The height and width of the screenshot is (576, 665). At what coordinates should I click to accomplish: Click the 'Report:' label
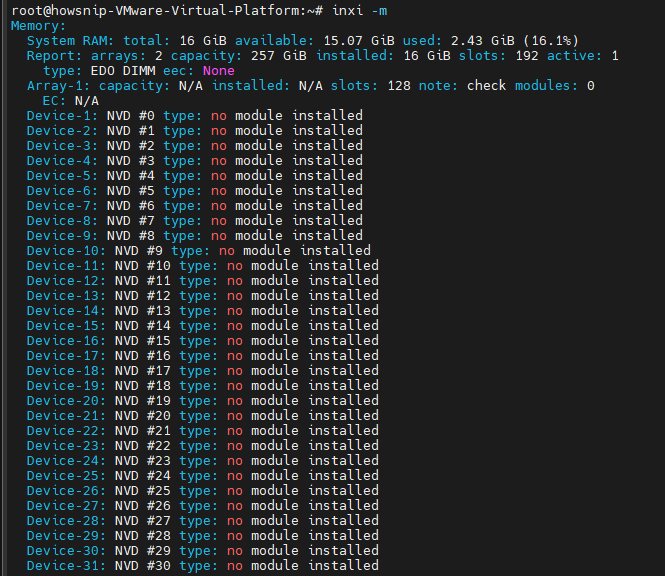[54, 56]
